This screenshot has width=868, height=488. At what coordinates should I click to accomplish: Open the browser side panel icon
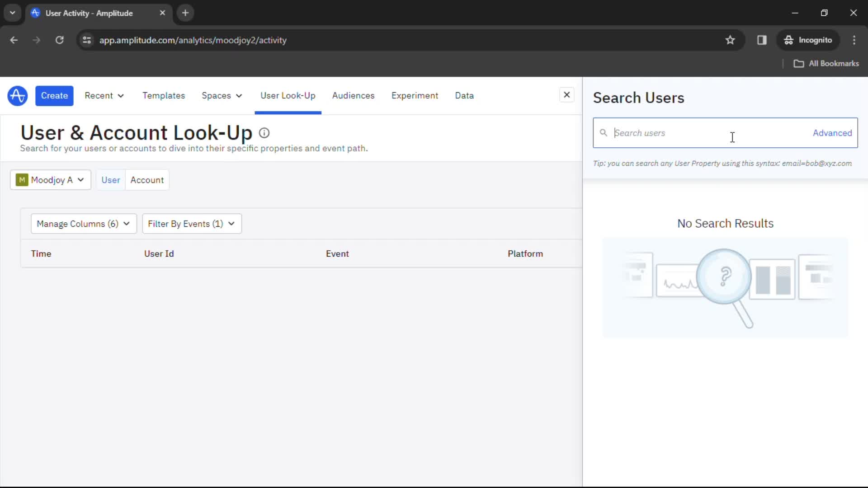762,40
